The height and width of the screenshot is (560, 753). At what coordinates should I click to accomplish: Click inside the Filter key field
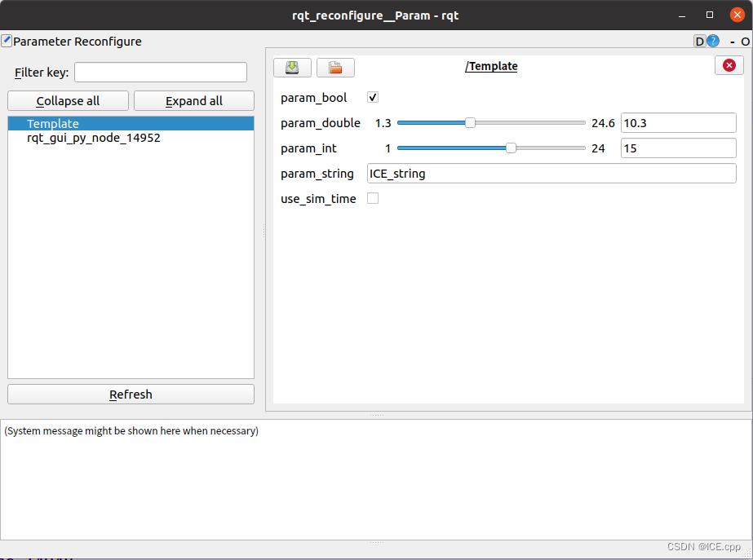160,72
